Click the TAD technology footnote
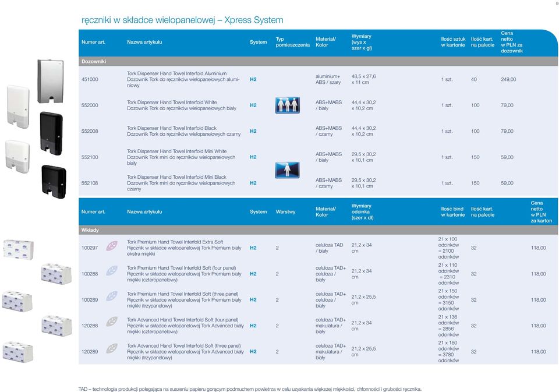The width and height of the screenshot is (559, 392). coord(250,389)
